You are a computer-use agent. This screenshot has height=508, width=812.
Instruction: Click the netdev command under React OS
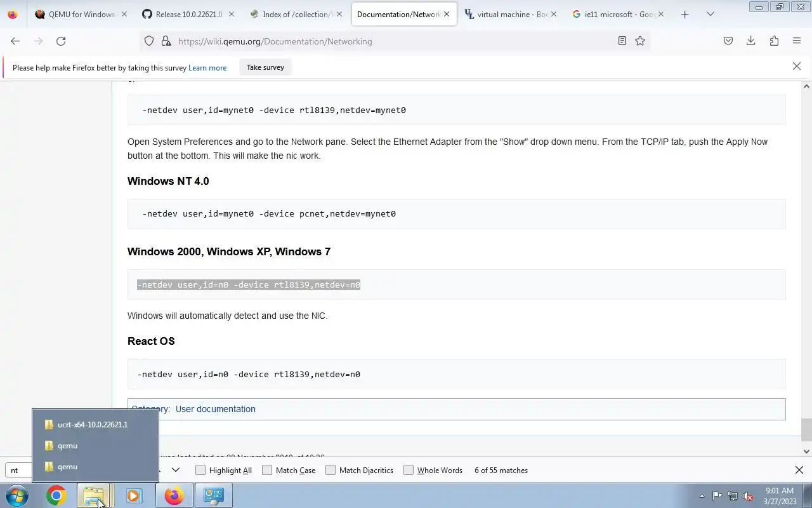[x=249, y=375]
